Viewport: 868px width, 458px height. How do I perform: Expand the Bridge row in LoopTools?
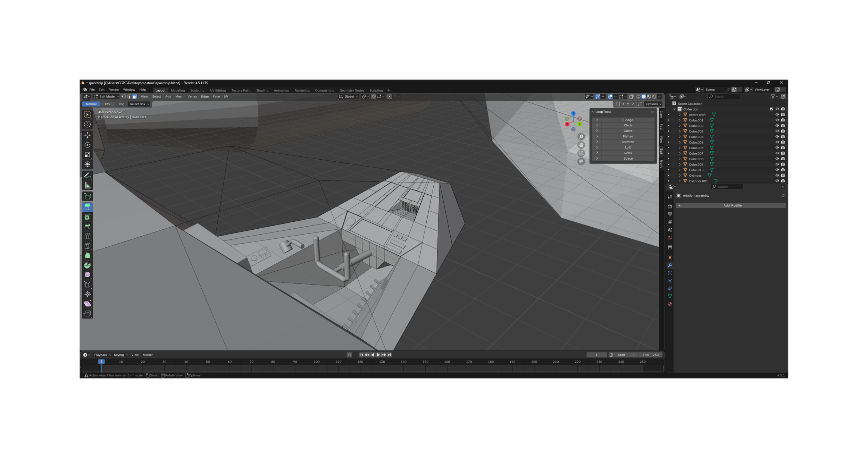click(596, 120)
